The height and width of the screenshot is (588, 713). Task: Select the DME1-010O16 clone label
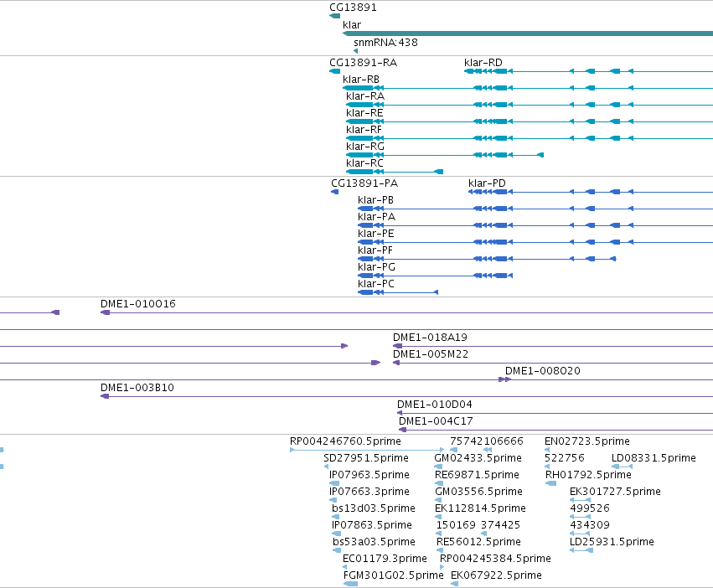[x=137, y=304]
